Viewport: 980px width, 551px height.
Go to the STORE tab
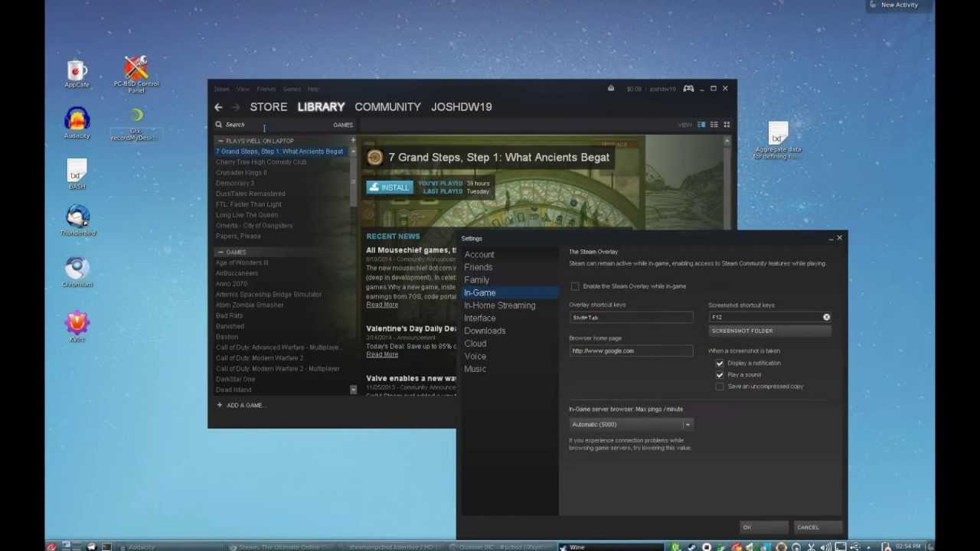pos(269,107)
